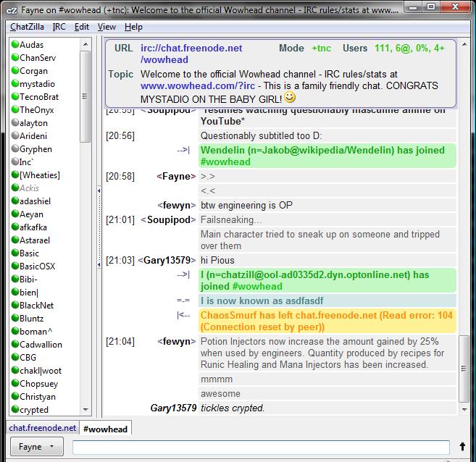Open the View menu
The image size is (476, 462).
coord(107,27)
